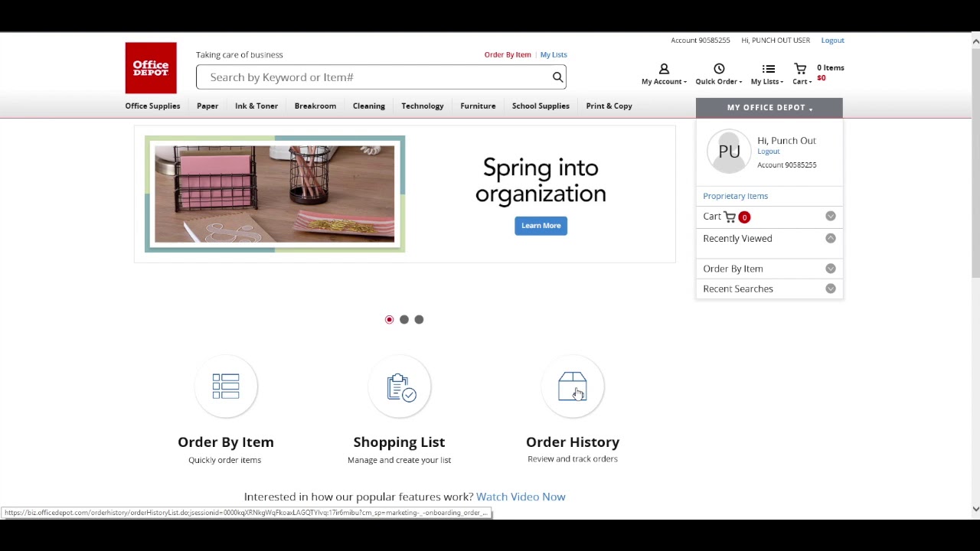
Task: Expand the Recent Searches section
Action: [x=831, y=289]
